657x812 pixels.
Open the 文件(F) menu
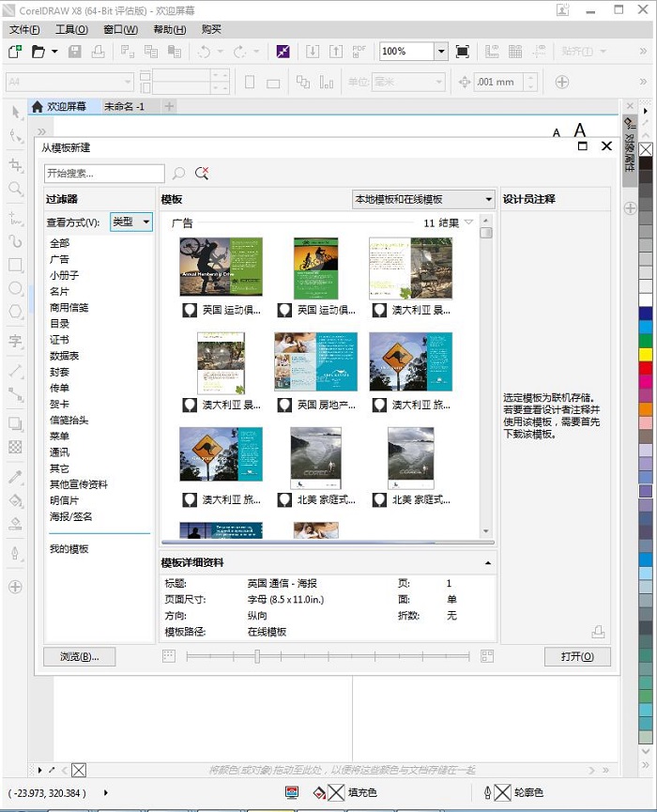pyautogui.click(x=24, y=29)
